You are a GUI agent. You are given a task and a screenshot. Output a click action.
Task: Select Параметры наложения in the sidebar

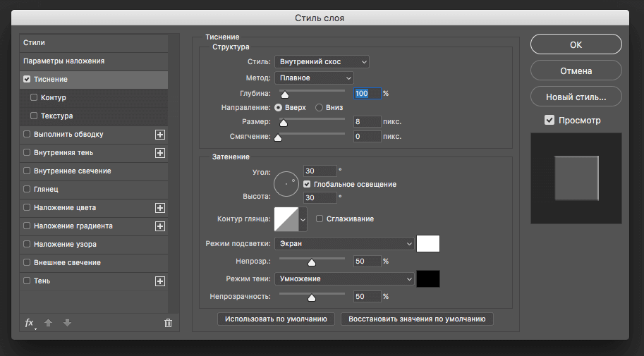click(63, 61)
